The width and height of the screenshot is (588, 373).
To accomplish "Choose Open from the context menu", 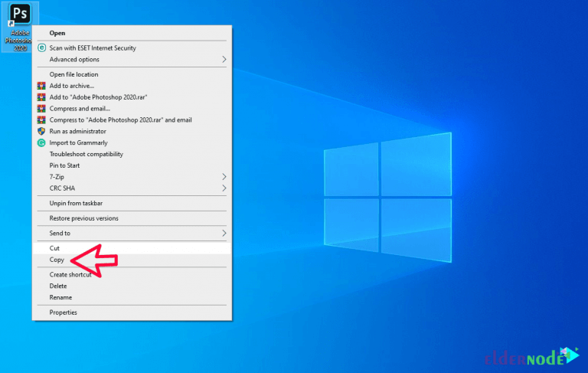I will [132, 33].
